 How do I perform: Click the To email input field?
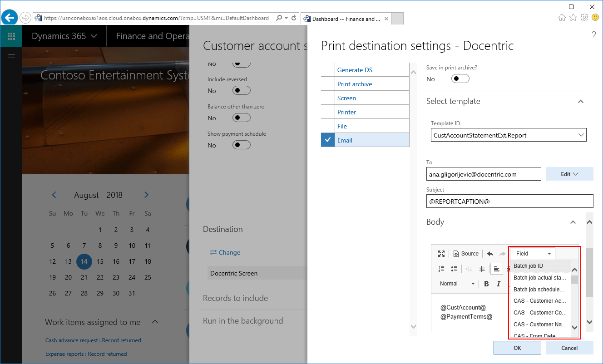tap(484, 174)
